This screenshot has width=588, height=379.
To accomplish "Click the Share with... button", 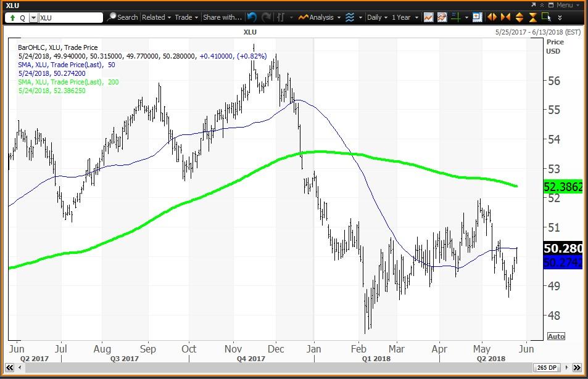I will point(221,17).
